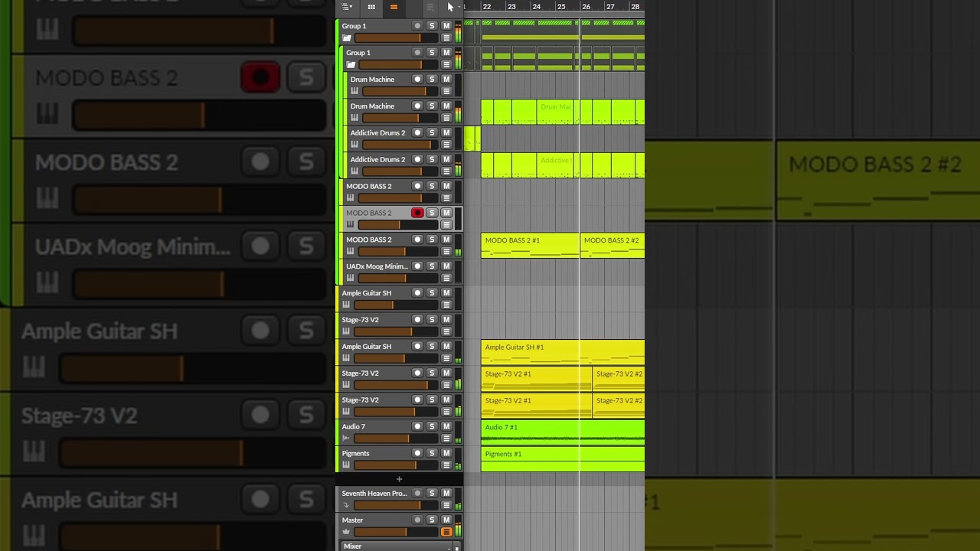This screenshot has height=551, width=980.
Task: Select the Pigments track name
Action: (356, 453)
